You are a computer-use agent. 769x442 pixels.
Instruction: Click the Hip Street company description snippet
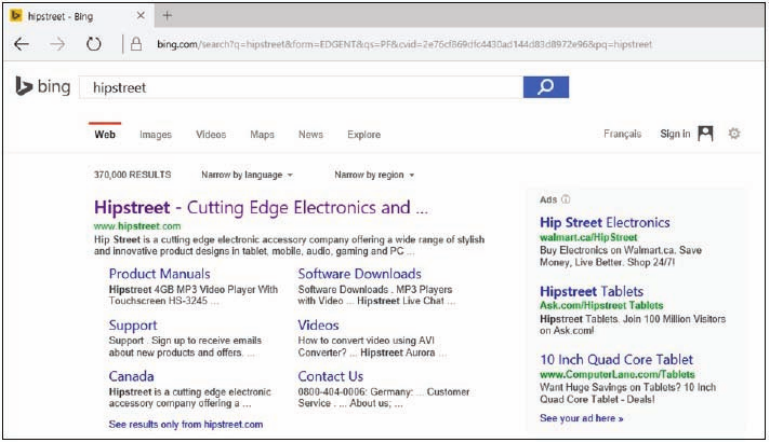(x=289, y=245)
